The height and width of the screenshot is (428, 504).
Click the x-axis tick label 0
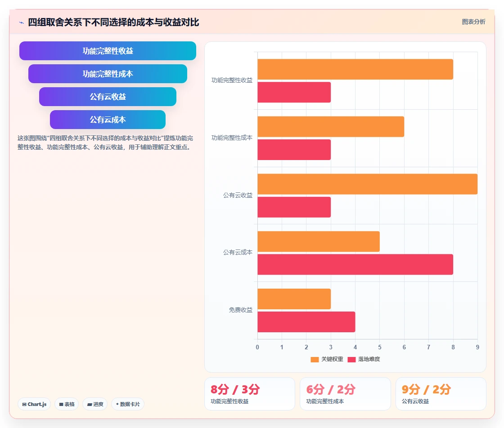click(x=257, y=347)
